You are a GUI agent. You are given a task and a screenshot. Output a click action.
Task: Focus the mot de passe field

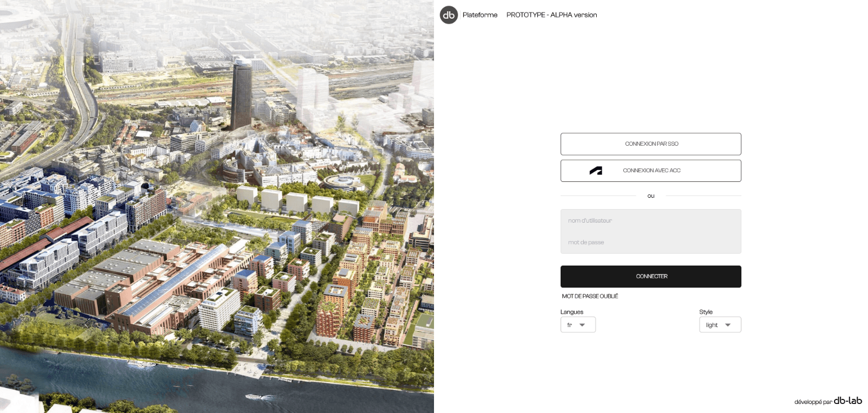650,242
